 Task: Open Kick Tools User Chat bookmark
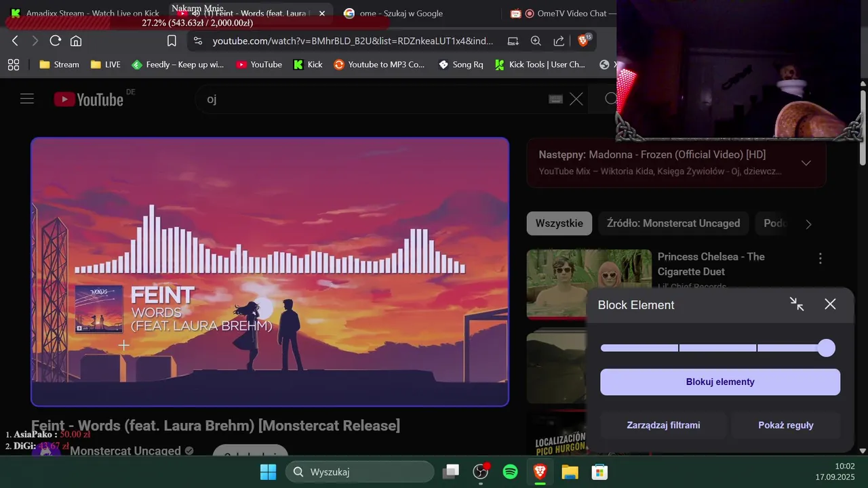(x=540, y=64)
